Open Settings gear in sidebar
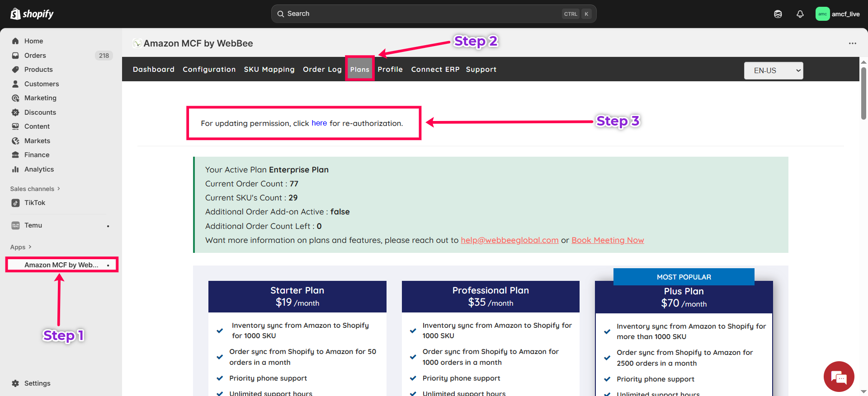 [15, 383]
